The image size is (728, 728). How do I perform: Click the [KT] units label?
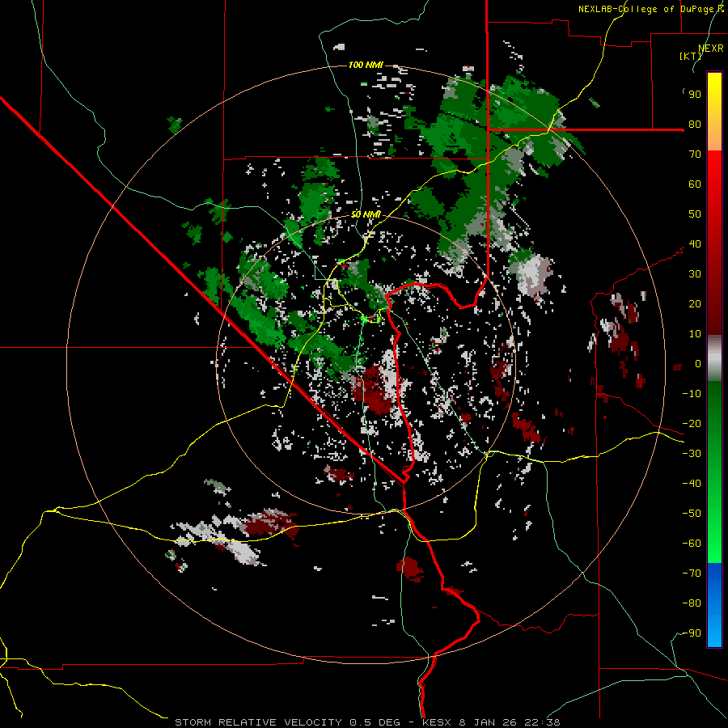coord(691,56)
